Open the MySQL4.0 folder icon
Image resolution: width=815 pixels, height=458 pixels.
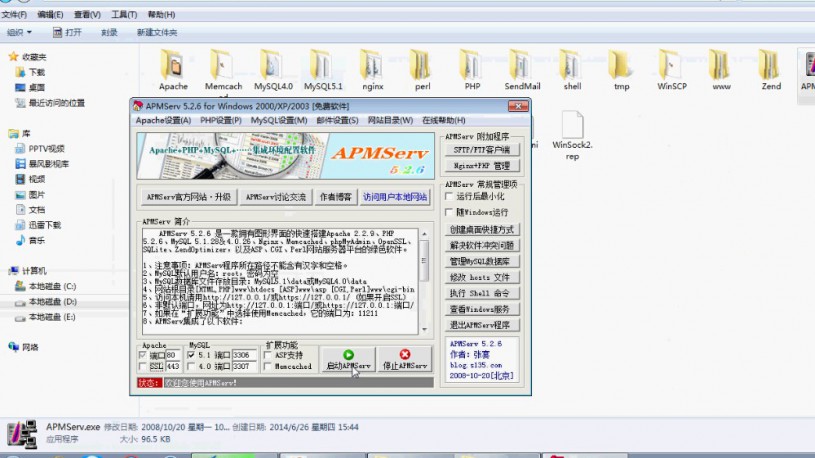point(272,64)
